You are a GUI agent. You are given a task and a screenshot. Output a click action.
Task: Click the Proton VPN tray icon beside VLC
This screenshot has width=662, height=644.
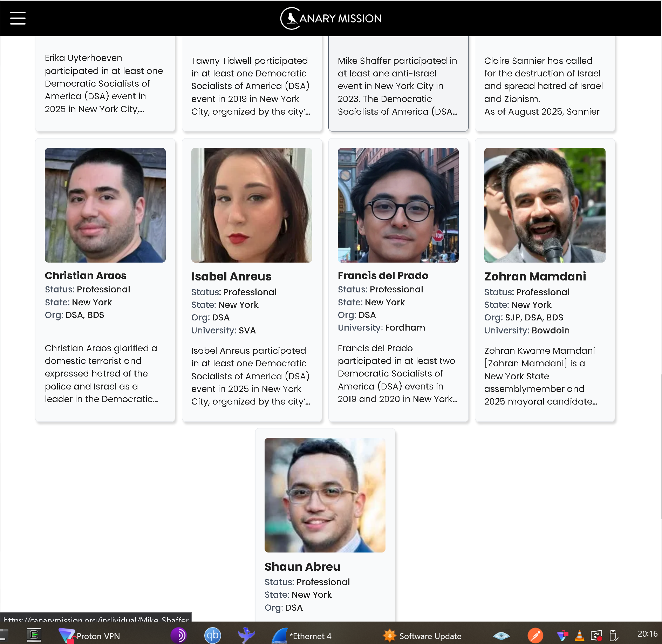tap(563, 636)
